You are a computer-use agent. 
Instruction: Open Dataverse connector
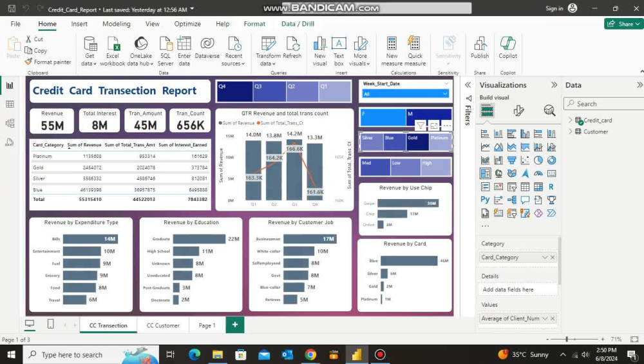coord(207,48)
